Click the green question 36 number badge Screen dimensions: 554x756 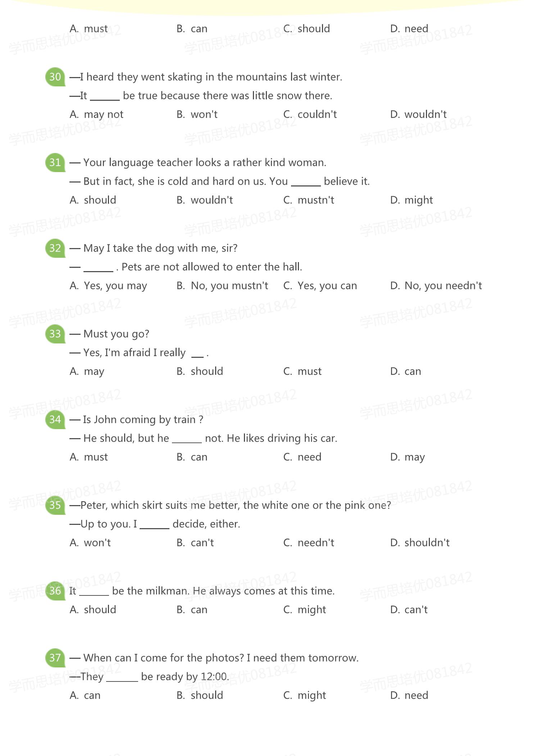coord(55,591)
